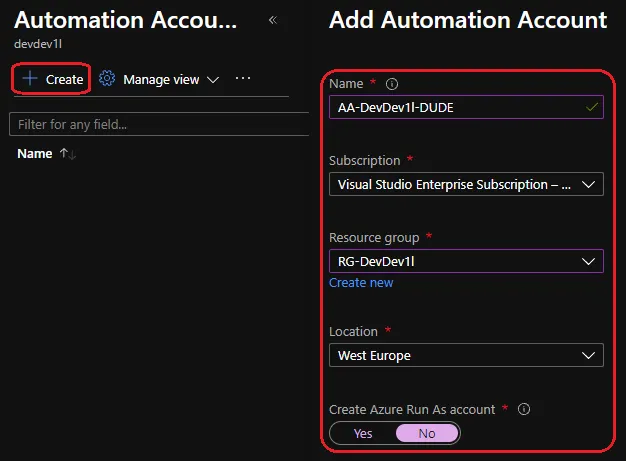
Task: Click the info icon beside Name label
Action: pyautogui.click(x=392, y=84)
